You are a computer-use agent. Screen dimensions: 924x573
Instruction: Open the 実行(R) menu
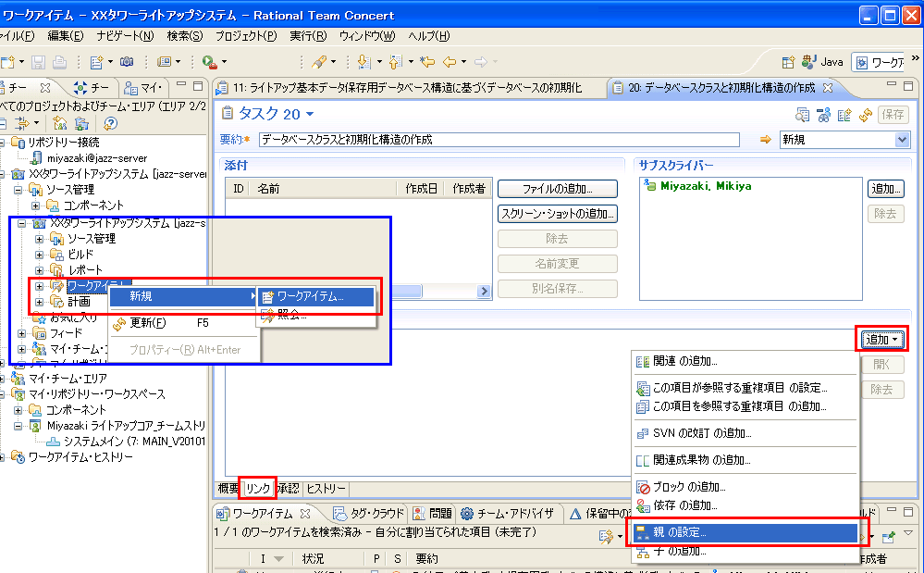tap(308, 36)
